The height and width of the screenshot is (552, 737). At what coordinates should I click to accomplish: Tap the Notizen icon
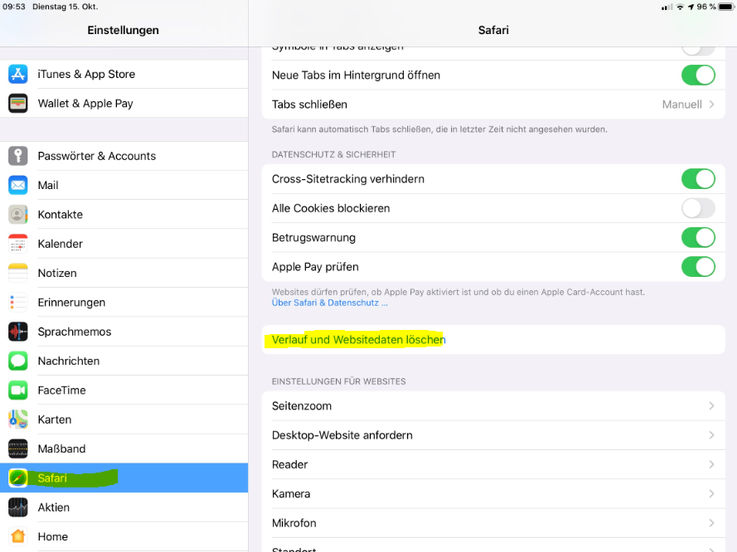18,273
